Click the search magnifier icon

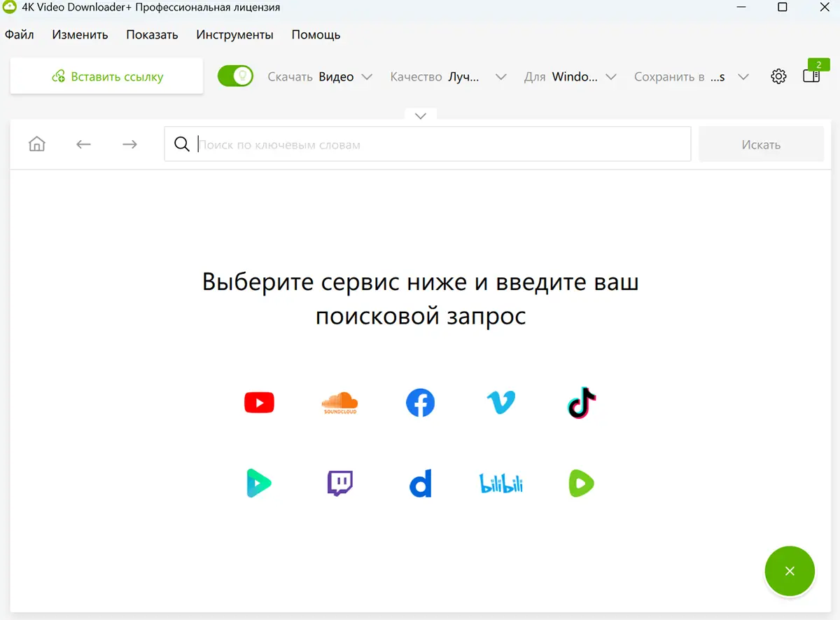tap(182, 144)
